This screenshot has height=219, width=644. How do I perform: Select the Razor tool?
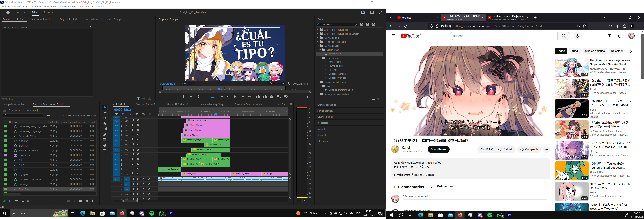[105, 124]
